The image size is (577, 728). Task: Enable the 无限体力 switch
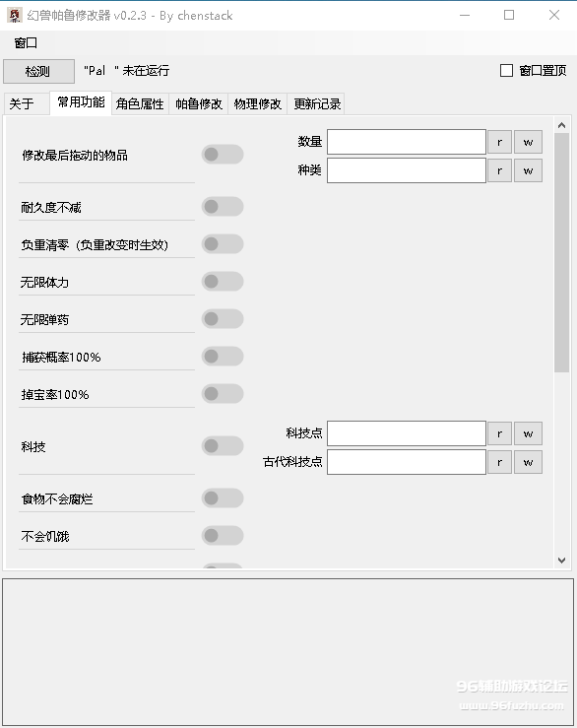tap(223, 282)
